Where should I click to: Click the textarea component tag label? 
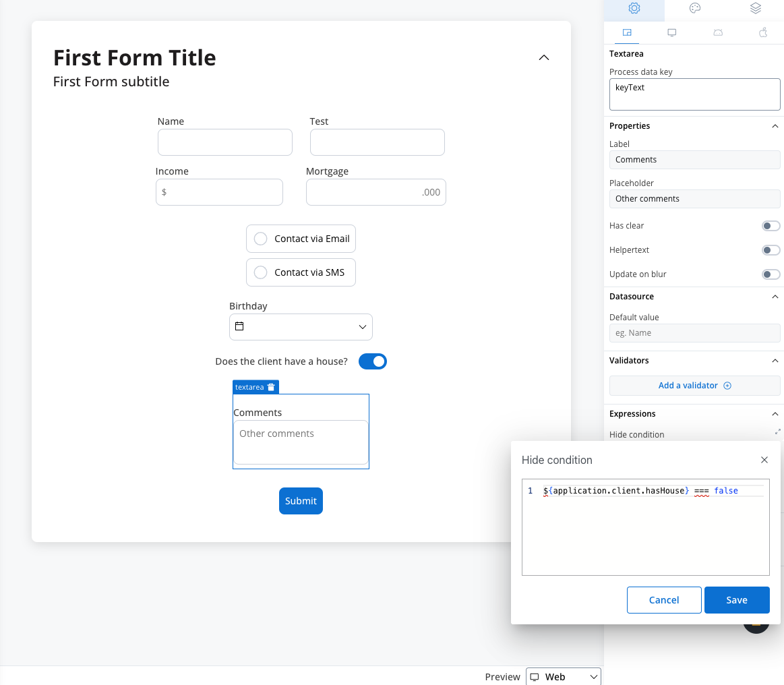pyautogui.click(x=249, y=387)
